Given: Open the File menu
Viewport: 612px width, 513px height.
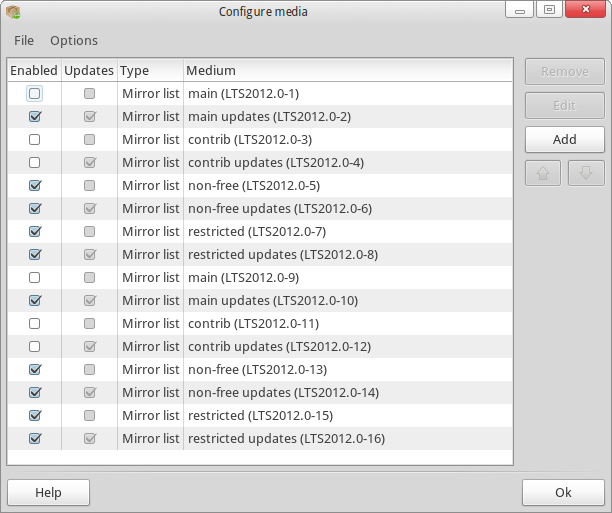Looking at the screenshot, I should tap(24, 41).
